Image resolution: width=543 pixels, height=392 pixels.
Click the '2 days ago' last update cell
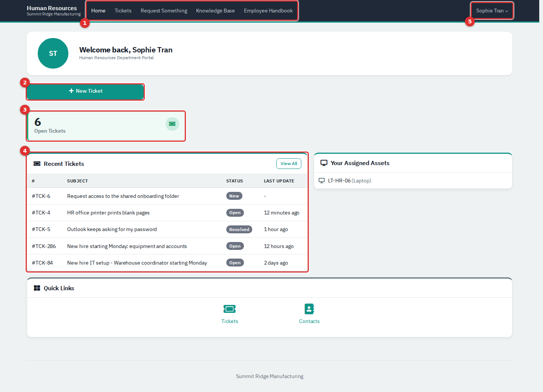[276, 263]
